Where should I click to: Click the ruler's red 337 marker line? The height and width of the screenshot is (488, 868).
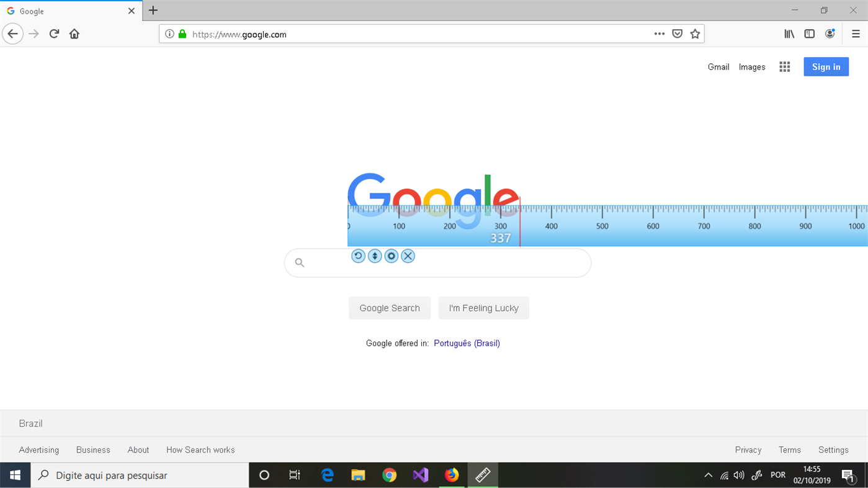(520, 222)
